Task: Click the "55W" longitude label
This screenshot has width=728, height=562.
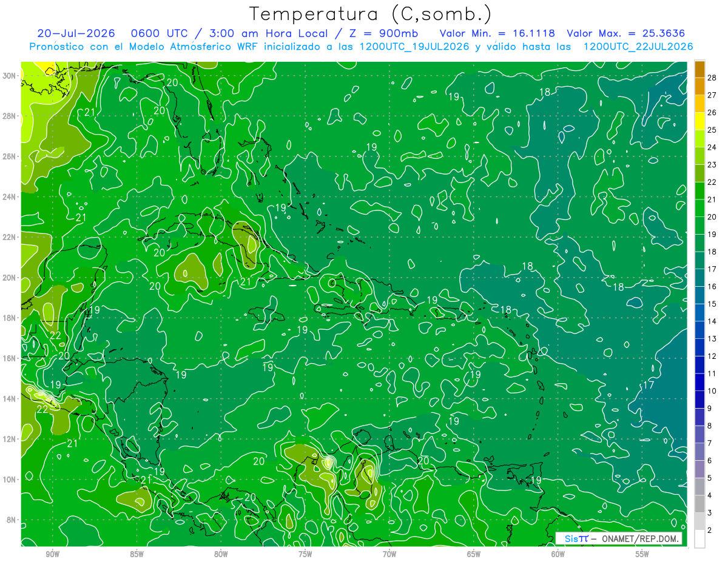Action: pyautogui.click(x=642, y=555)
